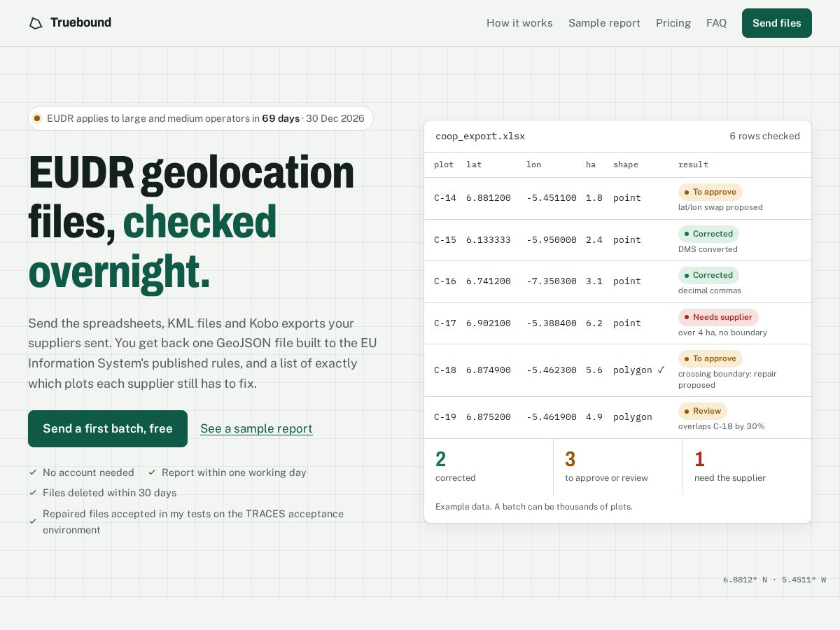Viewport: 840px width, 630px height.
Task: Click the polygon checkmark in row C-18
Action: (661, 370)
